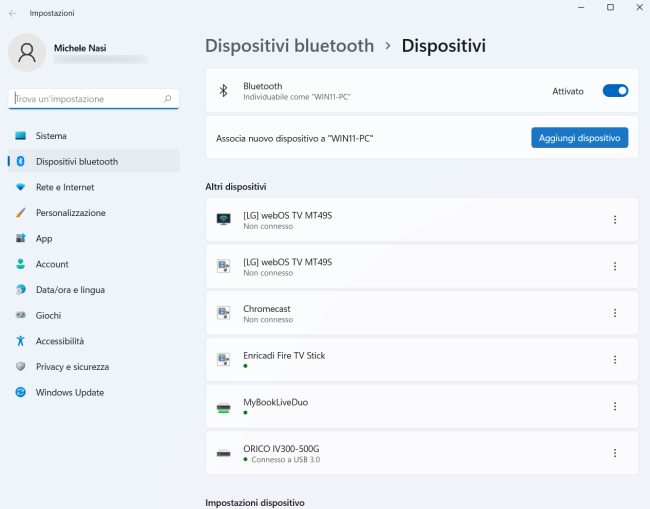This screenshot has height=509, width=650.
Task: Click the 'Impostazioni dispositivo' heading
Action: 255,502
